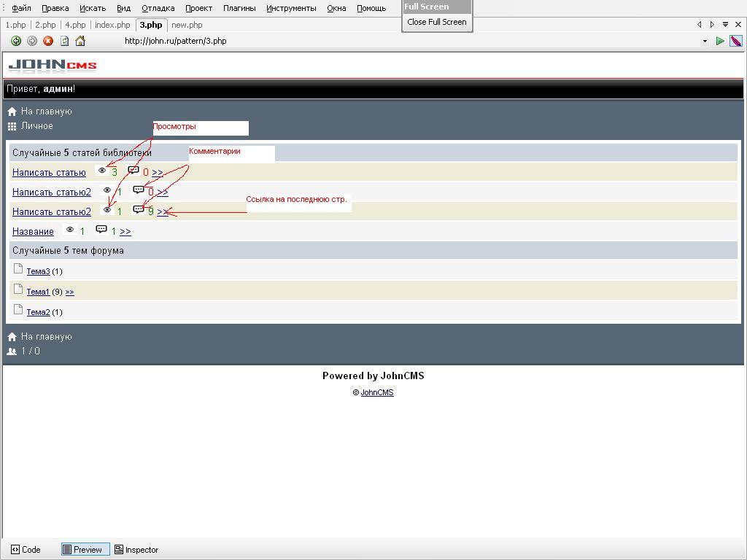Click the feather Apache icon in toolbar

pos(737,41)
